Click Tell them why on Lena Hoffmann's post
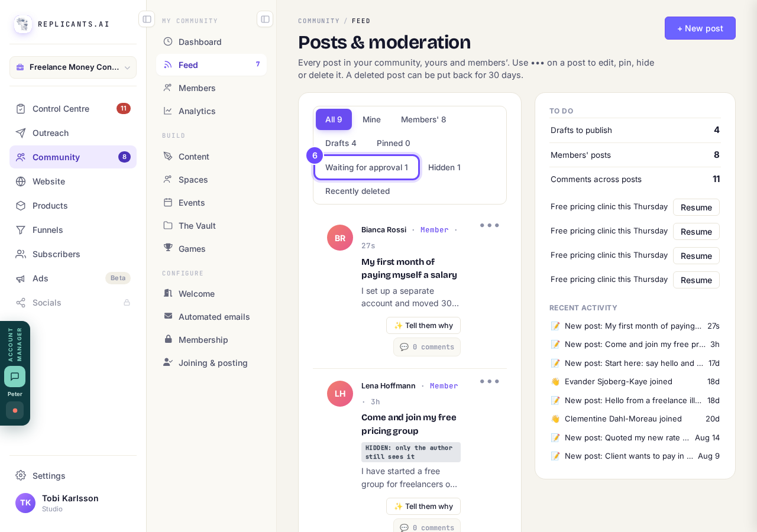 pos(423,507)
